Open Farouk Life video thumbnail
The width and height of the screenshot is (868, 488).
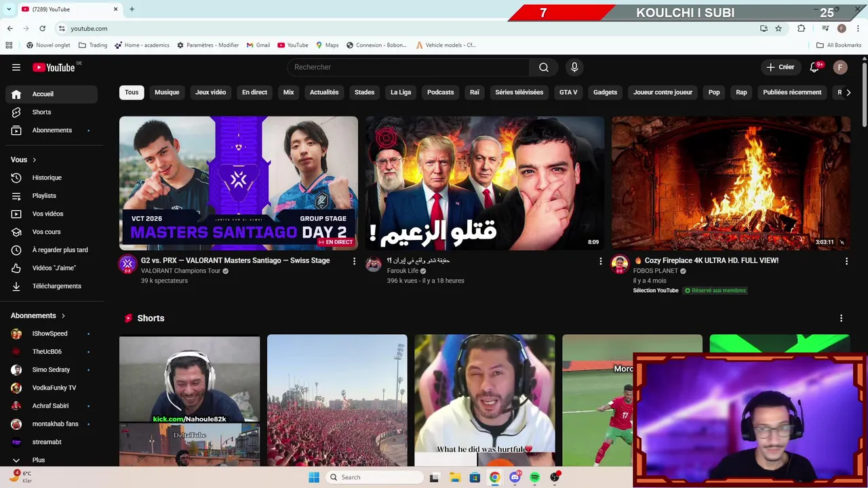coord(485,183)
